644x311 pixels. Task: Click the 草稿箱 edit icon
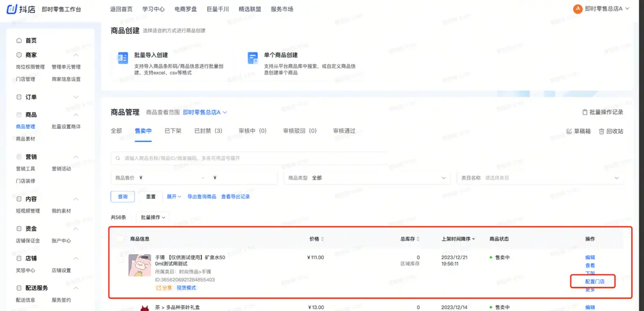click(569, 131)
